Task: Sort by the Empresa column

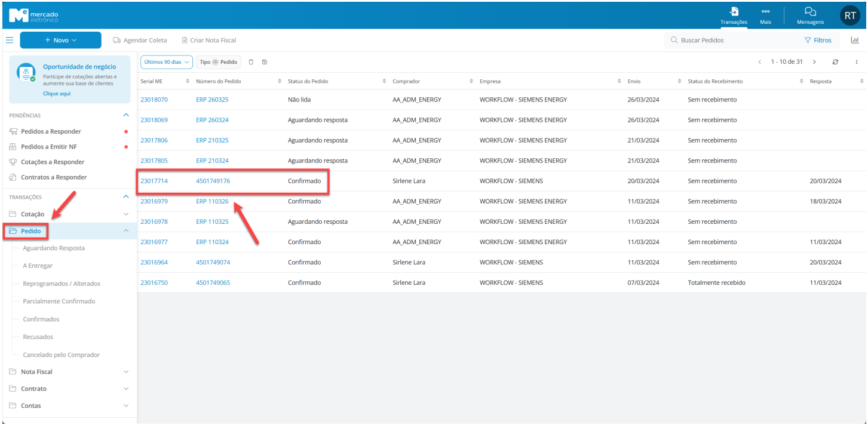Action: tap(619, 81)
